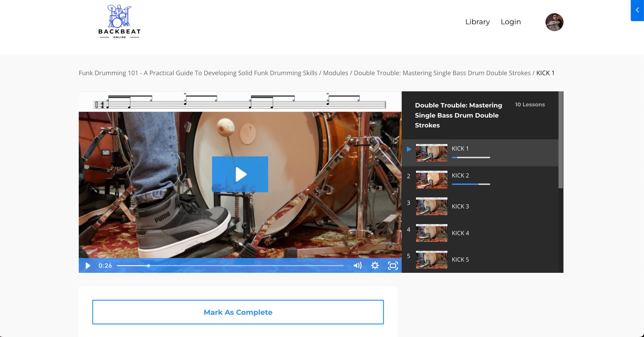Click the user profile avatar
644x337 pixels.
pos(554,22)
